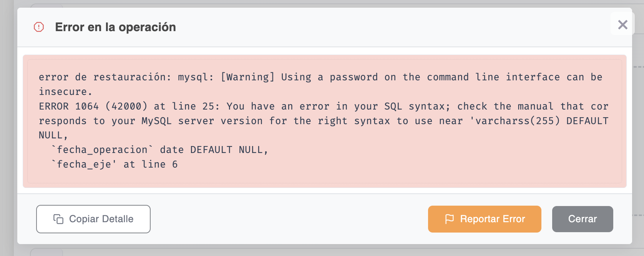Click the word "[Warning]" in the message
The image size is (644, 256).
[x=248, y=77]
